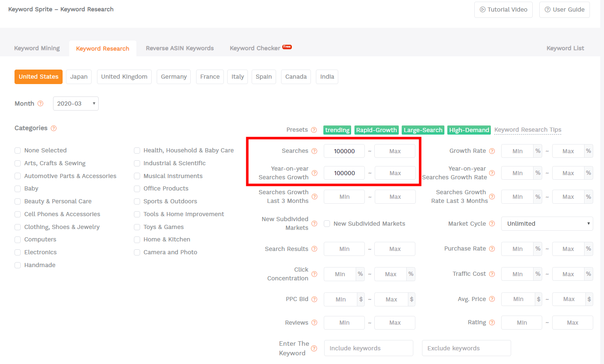This screenshot has height=364, width=604.
Task: Click the Searches minimum field with 100000
Action: (344, 151)
